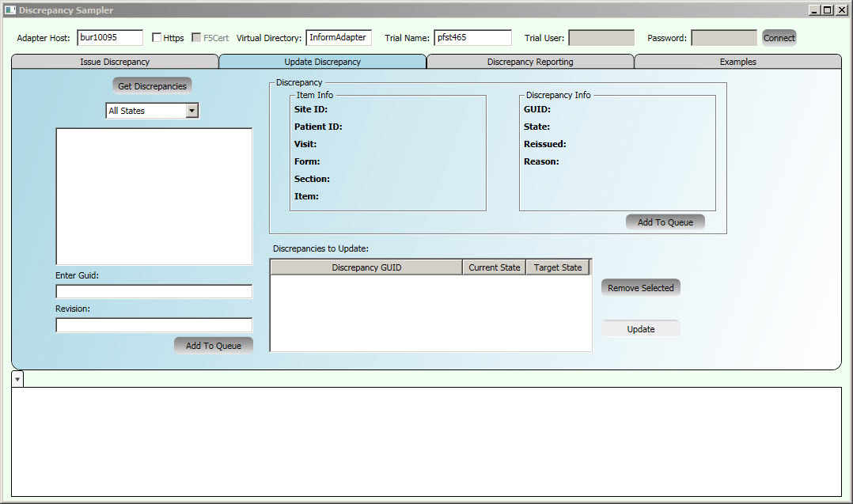
Task: Click the Discrepancy GUID column header
Action: (x=366, y=267)
